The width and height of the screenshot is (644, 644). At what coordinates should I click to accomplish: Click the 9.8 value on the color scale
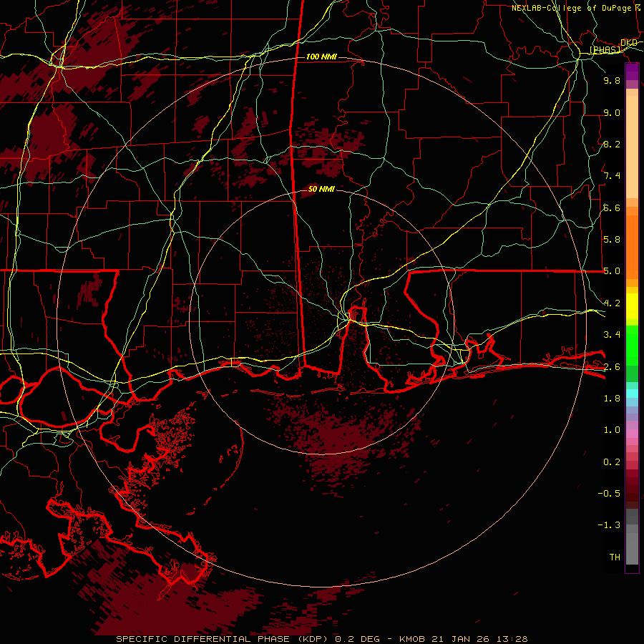[x=612, y=80]
